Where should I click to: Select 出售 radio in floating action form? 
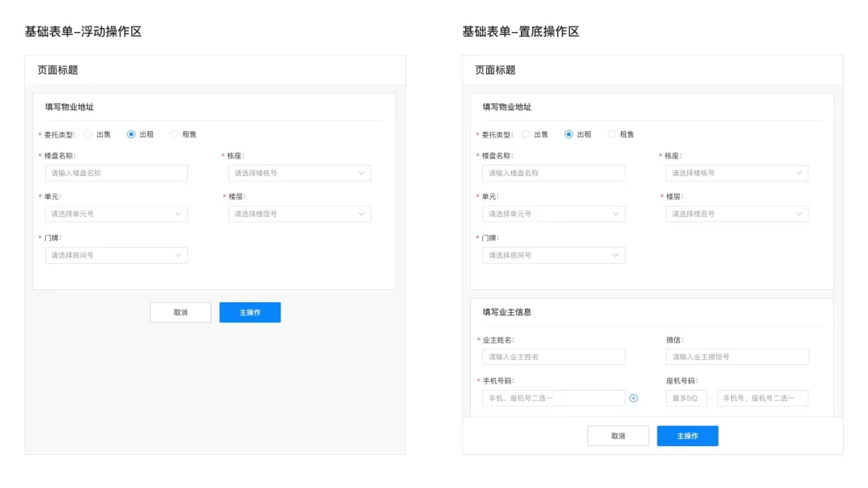(88, 134)
